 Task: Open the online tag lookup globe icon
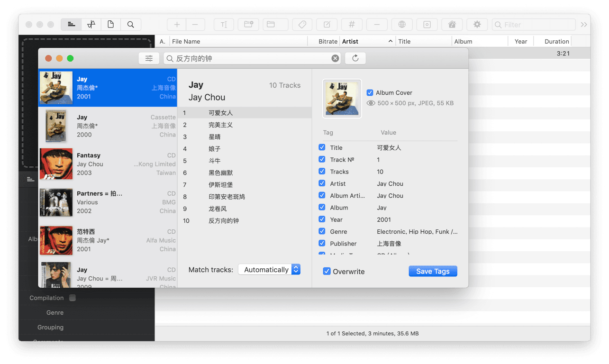[401, 24]
